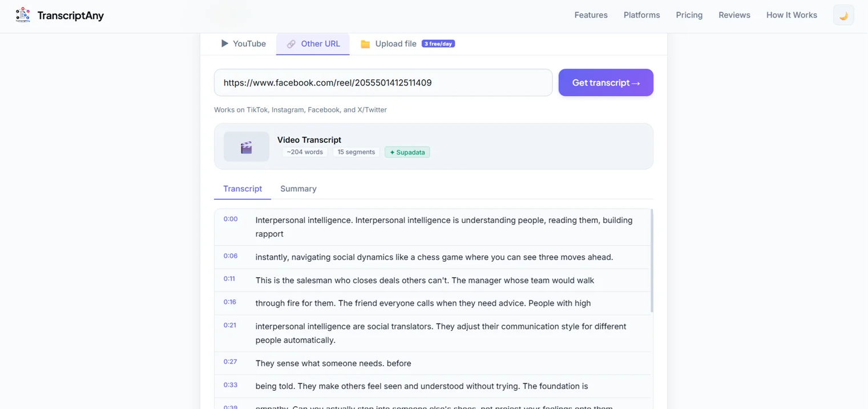Viewport: 868px width, 409px height.
Task: Open the Platforms nav link
Action: pyautogui.click(x=641, y=15)
